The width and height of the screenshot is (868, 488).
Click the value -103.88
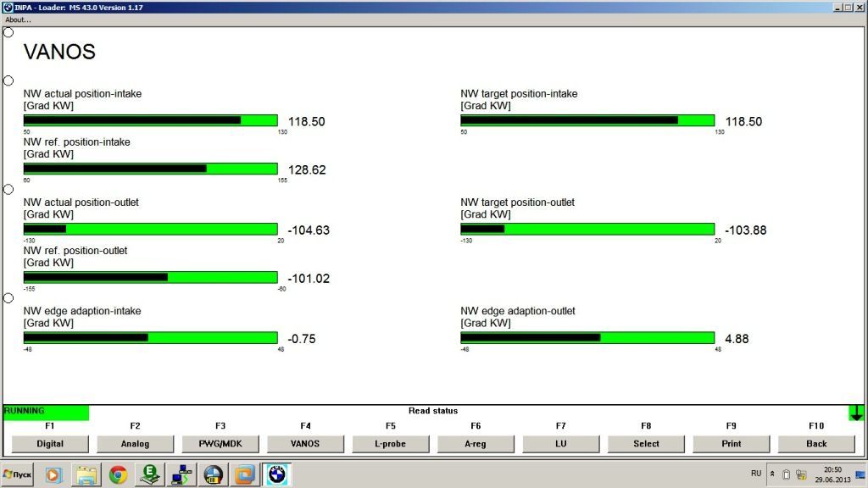tap(746, 230)
